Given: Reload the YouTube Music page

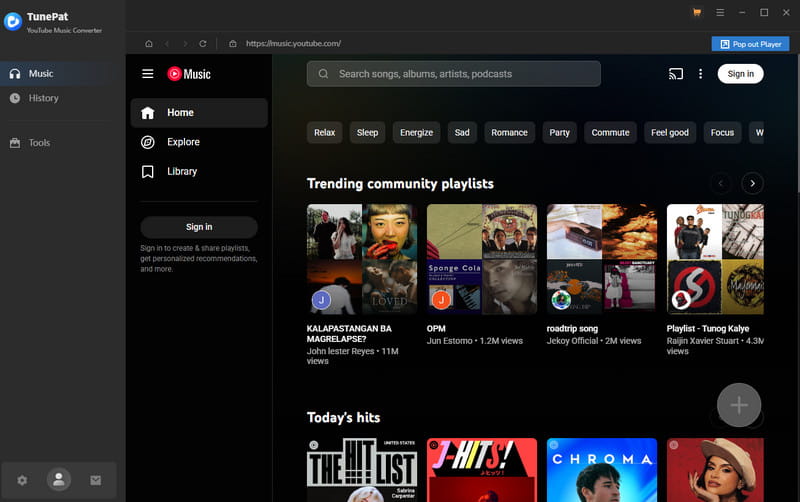Looking at the screenshot, I should pyautogui.click(x=203, y=44).
